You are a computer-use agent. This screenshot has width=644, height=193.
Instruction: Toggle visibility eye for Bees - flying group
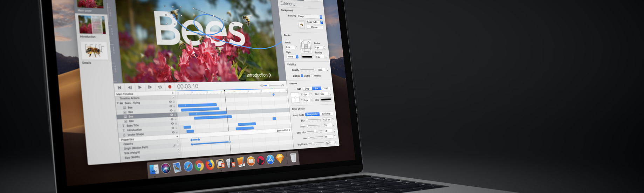click(x=171, y=102)
